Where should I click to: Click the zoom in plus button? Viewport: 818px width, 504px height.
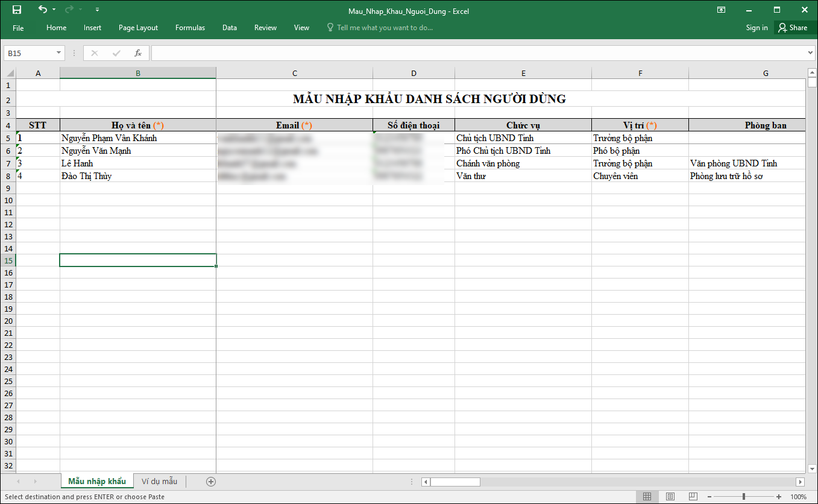pos(779,497)
